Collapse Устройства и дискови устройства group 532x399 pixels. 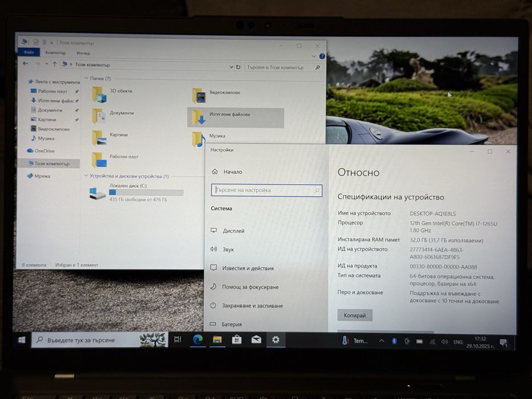click(x=86, y=176)
